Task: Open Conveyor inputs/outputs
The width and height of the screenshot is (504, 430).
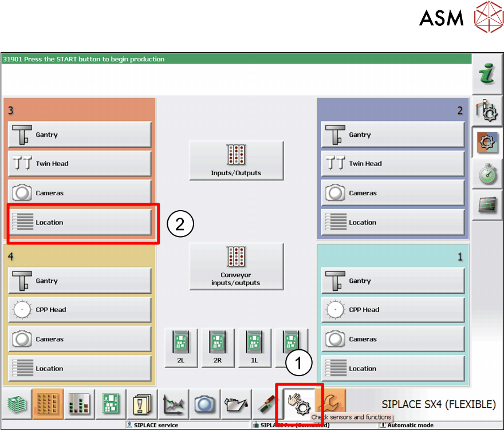Action: pos(236,266)
